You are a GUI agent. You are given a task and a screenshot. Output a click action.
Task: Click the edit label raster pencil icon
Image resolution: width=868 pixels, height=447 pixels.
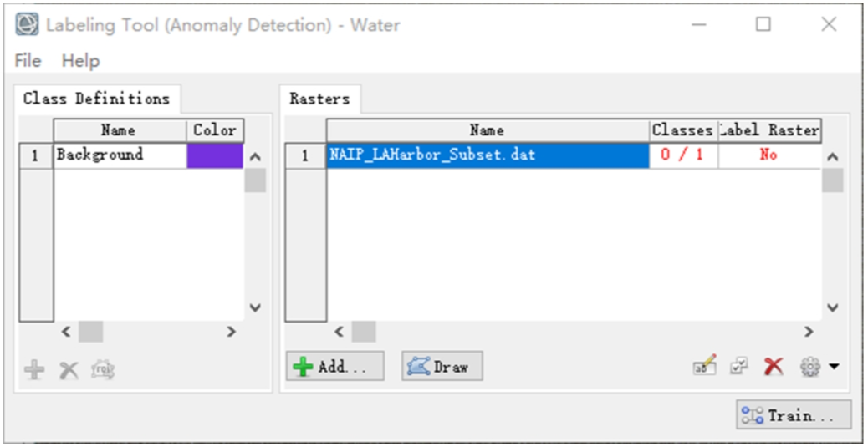pos(705,366)
